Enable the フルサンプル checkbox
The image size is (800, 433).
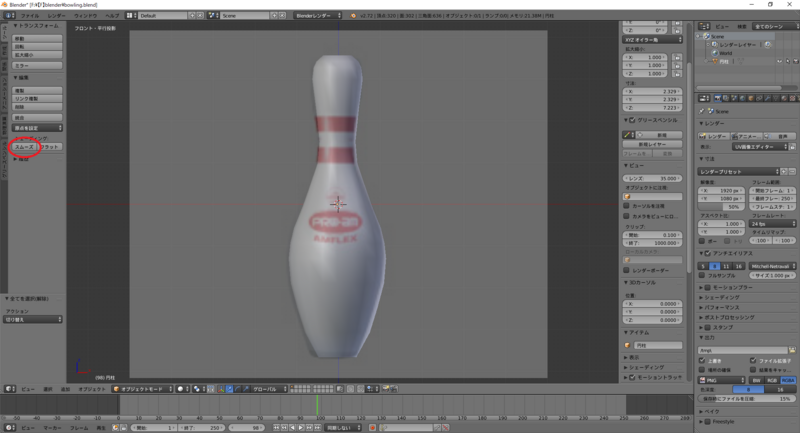[x=702, y=275]
